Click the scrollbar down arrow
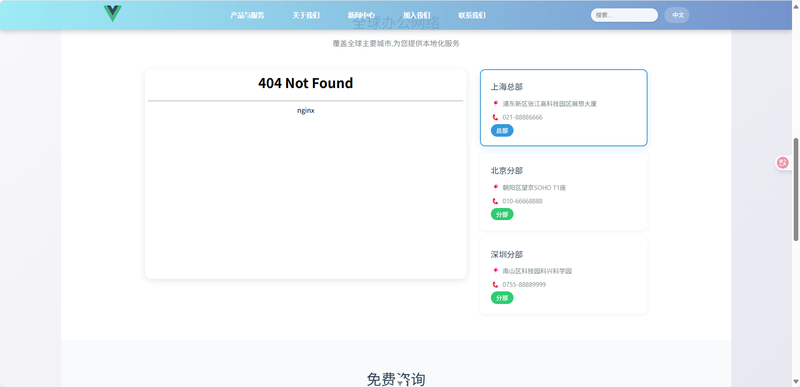The image size is (800, 387). click(796, 381)
